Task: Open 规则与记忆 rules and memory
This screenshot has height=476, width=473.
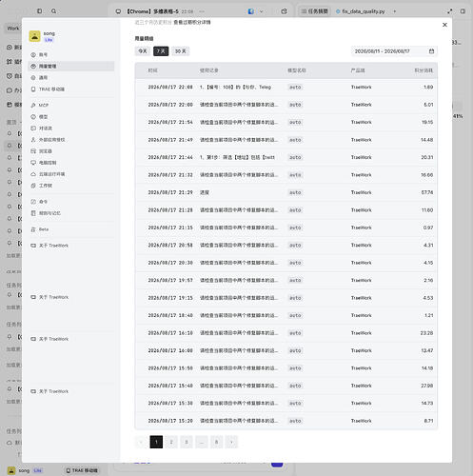Action: coord(71,213)
